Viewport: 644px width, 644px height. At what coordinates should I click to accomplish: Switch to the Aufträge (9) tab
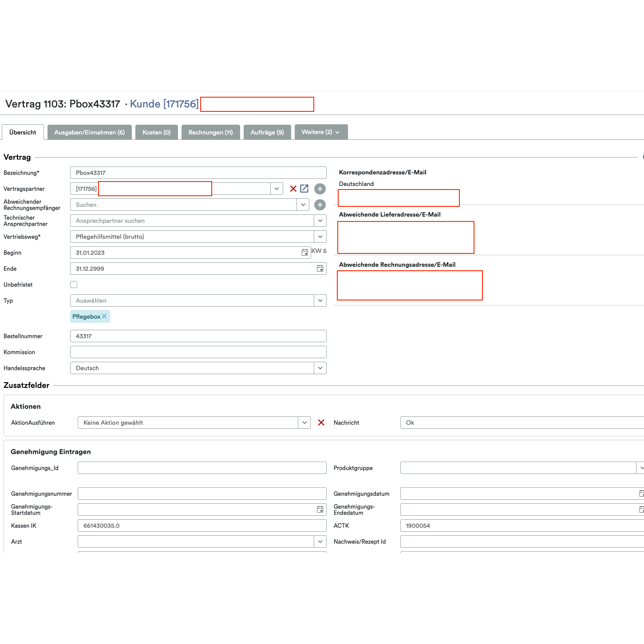(x=267, y=132)
